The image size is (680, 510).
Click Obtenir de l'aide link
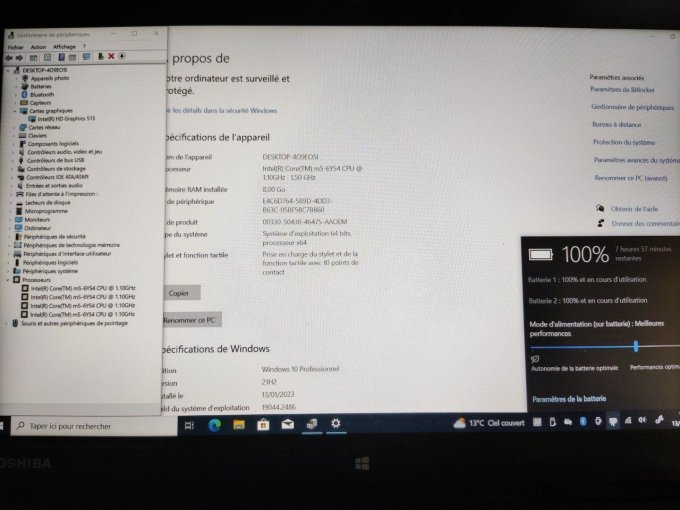pos(634,209)
